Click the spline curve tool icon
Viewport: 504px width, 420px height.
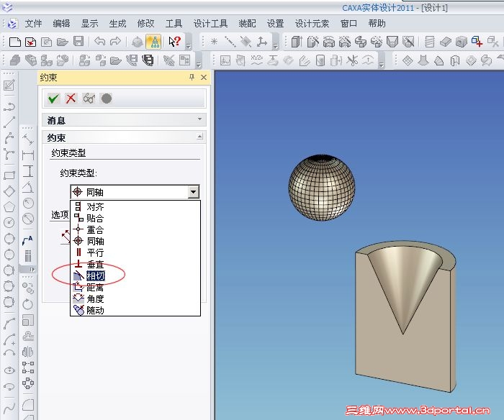[x=9, y=407]
